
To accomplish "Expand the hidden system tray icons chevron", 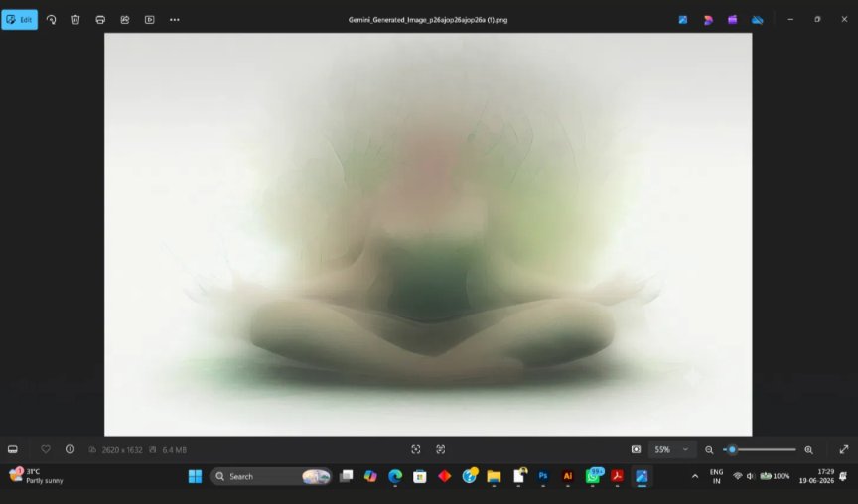I will pos(695,476).
